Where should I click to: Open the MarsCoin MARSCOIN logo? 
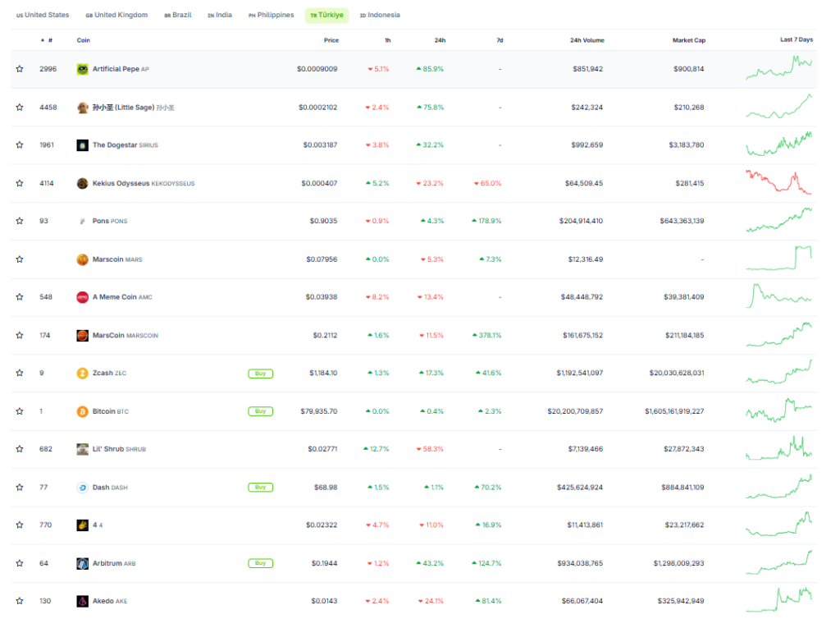(x=83, y=336)
